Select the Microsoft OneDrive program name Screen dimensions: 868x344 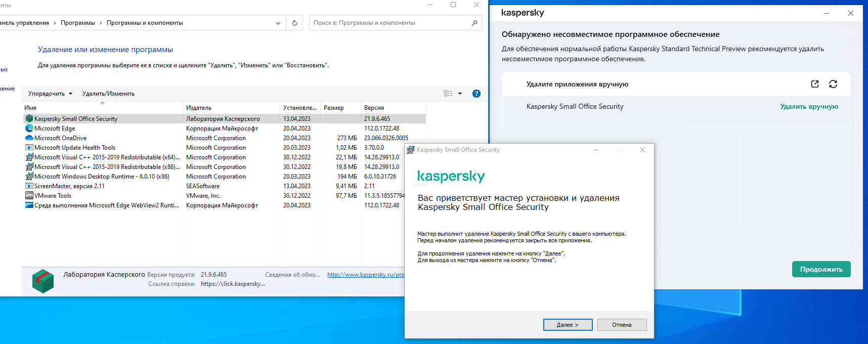pos(61,138)
